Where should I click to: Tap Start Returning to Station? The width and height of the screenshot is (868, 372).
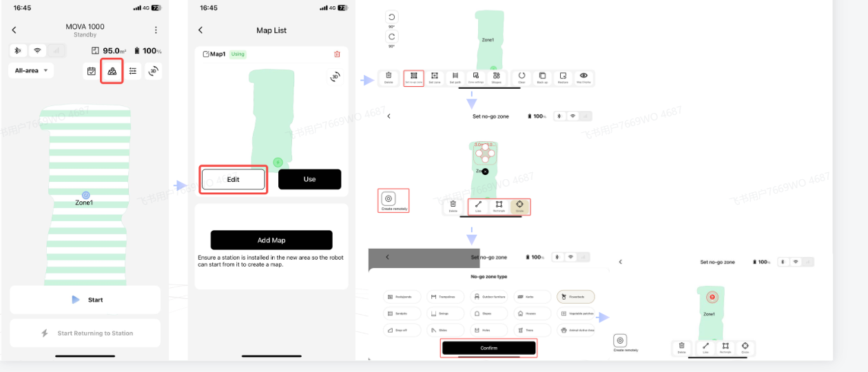coord(85,333)
